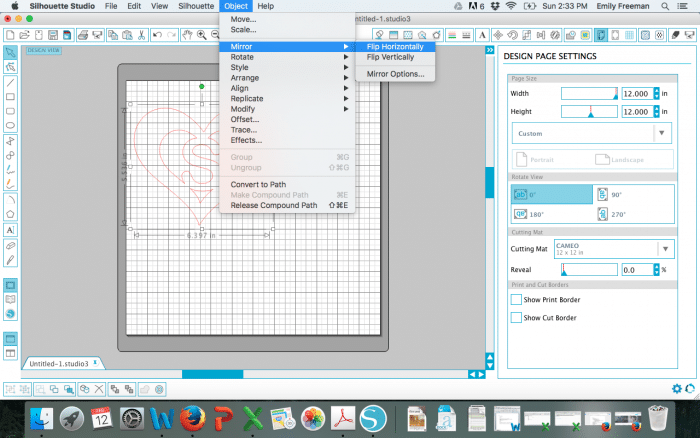Select the Edit Points tool
700x438 pixels.
coord(10,67)
